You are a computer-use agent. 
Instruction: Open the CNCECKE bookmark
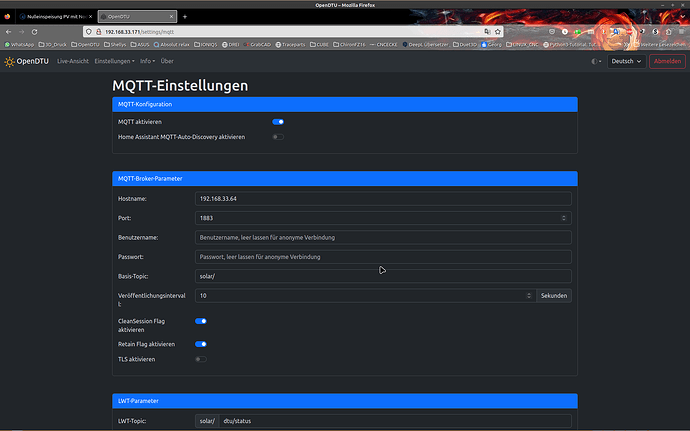click(384, 44)
